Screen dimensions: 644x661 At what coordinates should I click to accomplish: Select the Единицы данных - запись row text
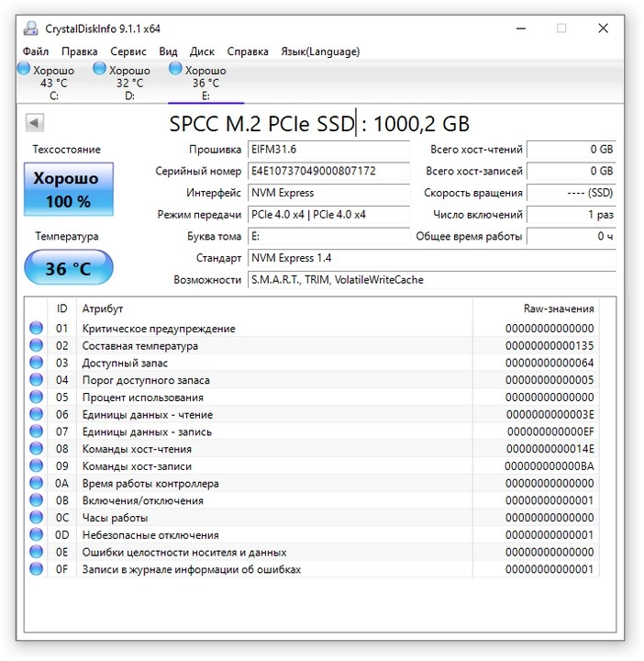tap(147, 431)
